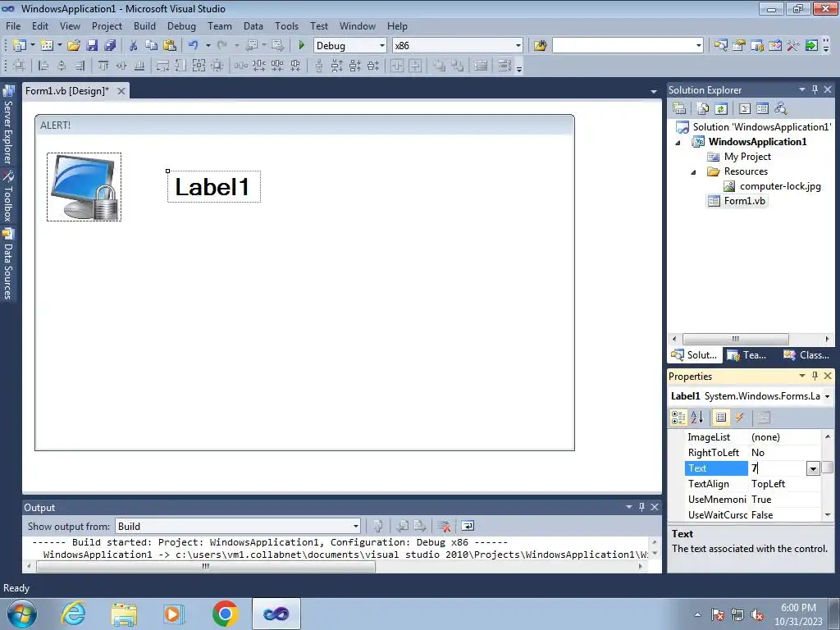The width and height of the screenshot is (840, 630).
Task: Click the Align to Grid icon
Action: coord(19,66)
